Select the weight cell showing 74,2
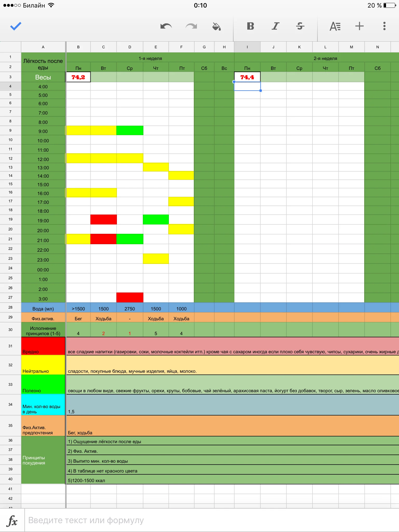 (78, 77)
